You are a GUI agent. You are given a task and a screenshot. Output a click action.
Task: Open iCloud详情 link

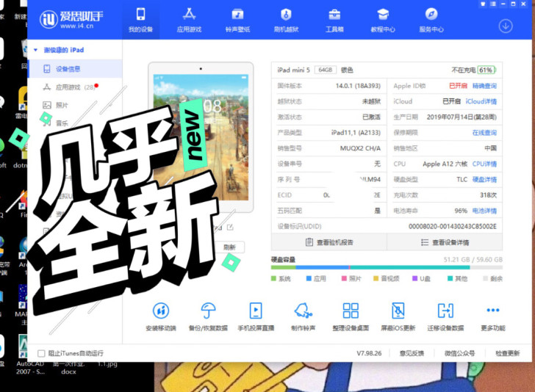pos(481,101)
